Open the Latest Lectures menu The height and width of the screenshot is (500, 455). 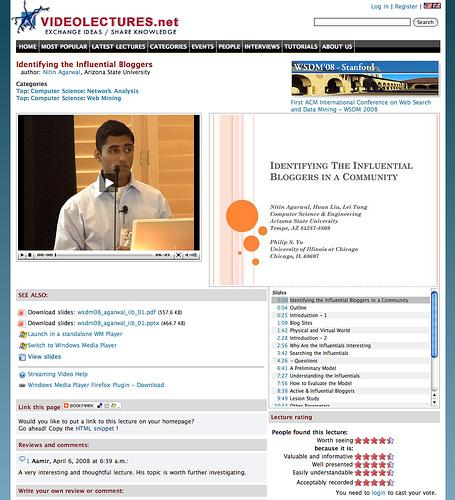point(118,47)
